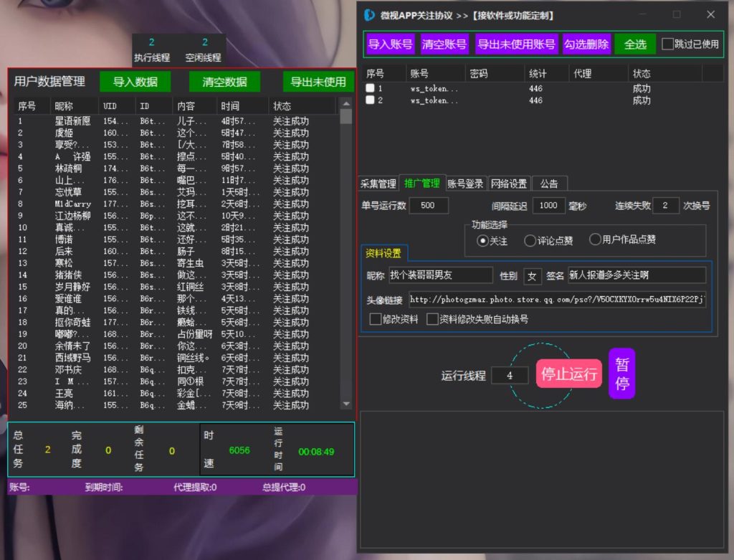Enable 资料修改失败自动换号 checkbox
This screenshot has width=734, height=560.
tap(432, 319)
